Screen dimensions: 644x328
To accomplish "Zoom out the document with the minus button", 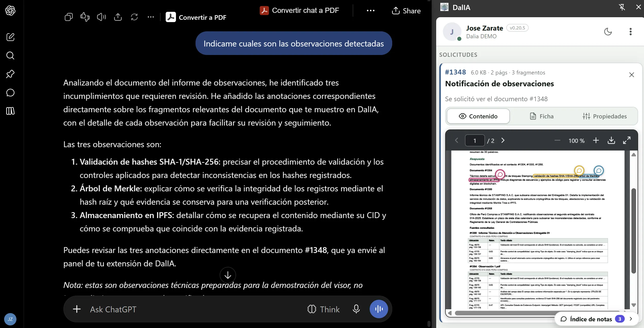I will pos(557,140).
